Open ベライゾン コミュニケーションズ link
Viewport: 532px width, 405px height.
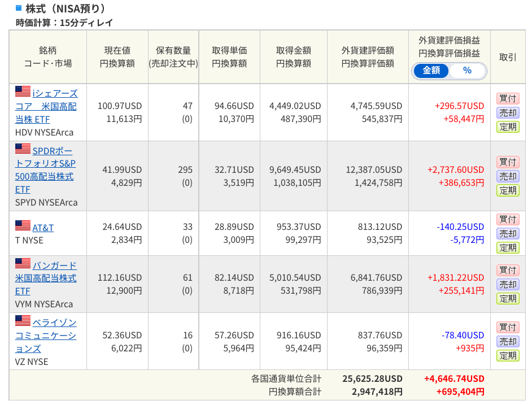point(46,336)
